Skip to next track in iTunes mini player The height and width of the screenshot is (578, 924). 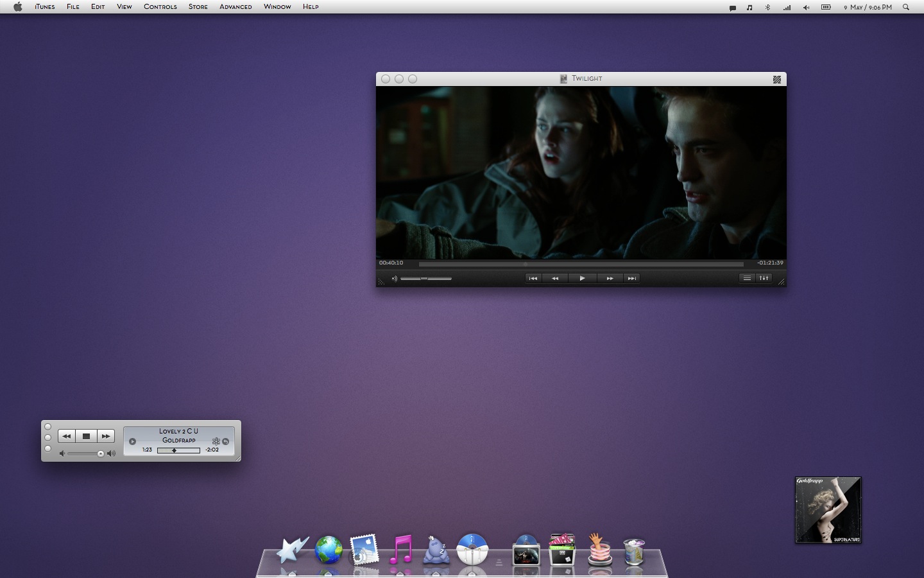(x=106, y=436)
